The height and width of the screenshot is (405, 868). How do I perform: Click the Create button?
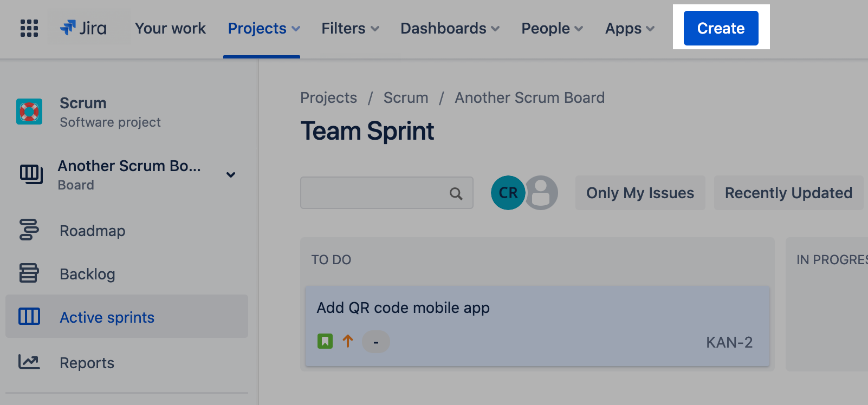[x=720, y=28]
